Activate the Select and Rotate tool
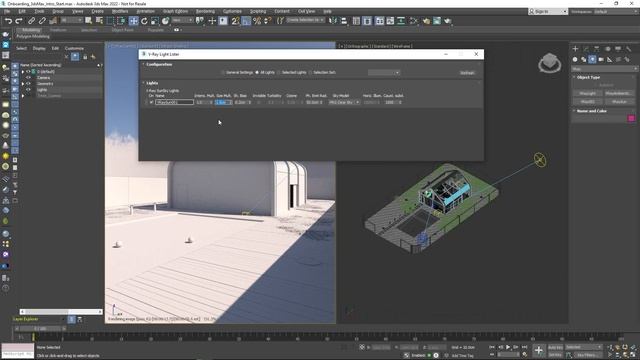The width and height of the screenshot is (640, 360). pos(144,21)
